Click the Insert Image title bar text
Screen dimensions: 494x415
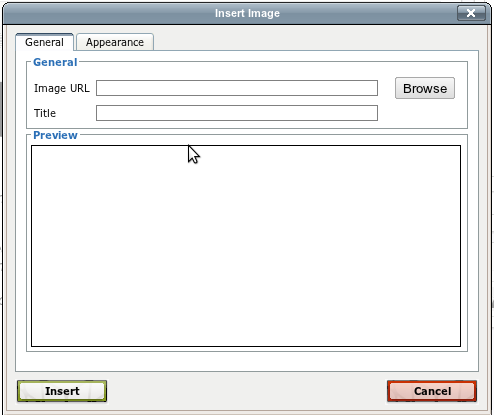247,13
